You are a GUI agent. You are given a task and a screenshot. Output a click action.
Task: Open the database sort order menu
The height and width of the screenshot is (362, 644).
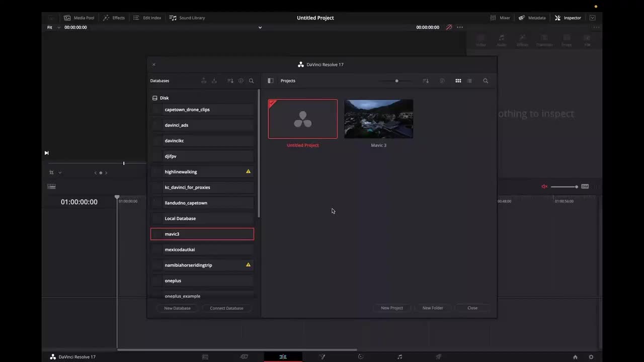230,80
